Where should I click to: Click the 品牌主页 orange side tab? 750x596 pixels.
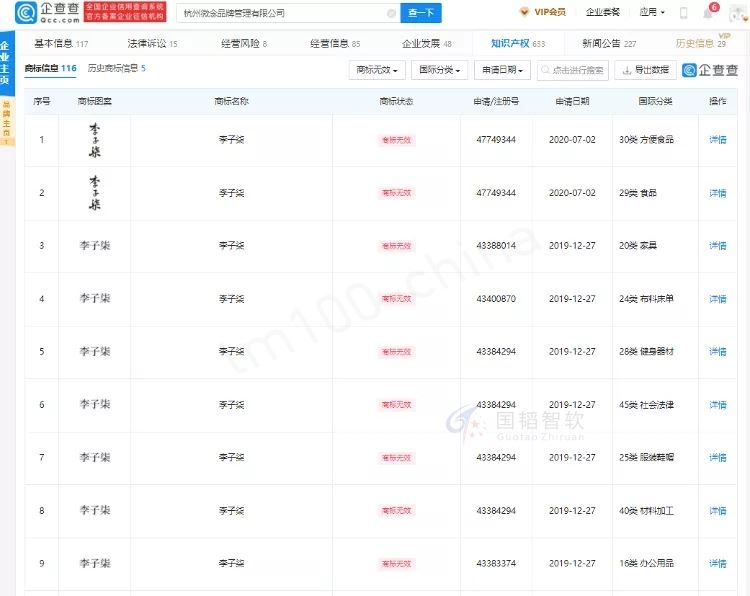(x=6, y=122)
